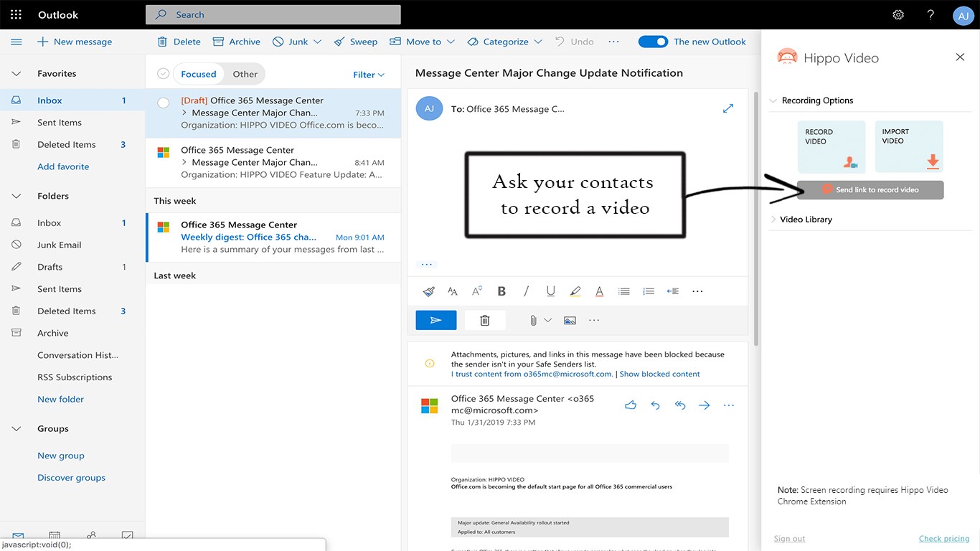This screenshot has height=551, width=980.
Task: Show more formatting options ellipsis
Action: coord(697,291)
